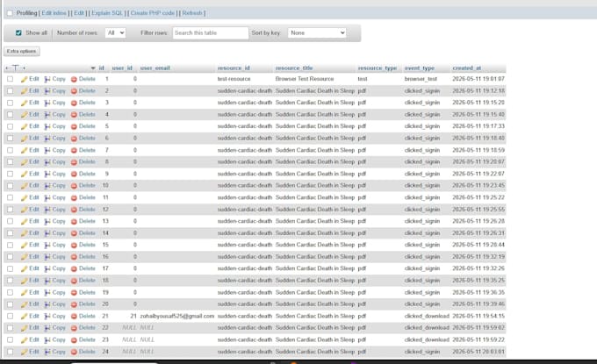The image size is (597, 364).
Task: Click the Copy icon in row 20
Action: pos(47,304)
